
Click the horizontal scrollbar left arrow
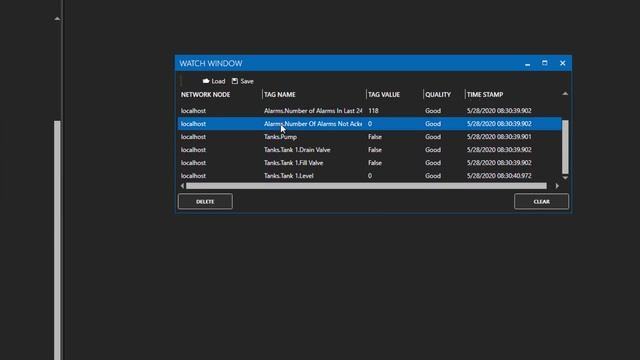(x=182, y=186)
